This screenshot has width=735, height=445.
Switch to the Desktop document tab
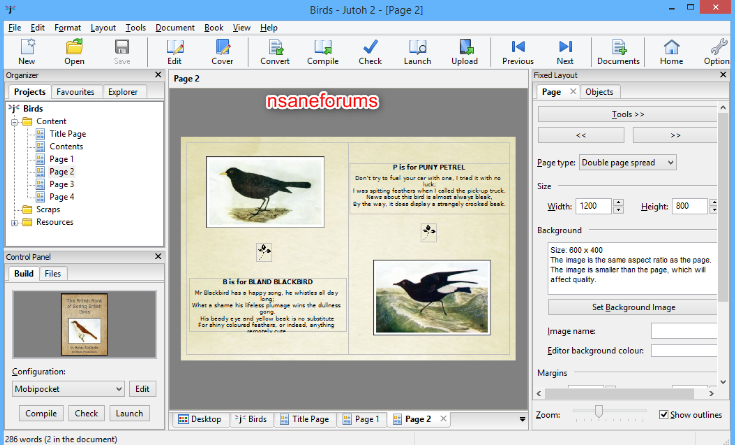coord(200,419)
